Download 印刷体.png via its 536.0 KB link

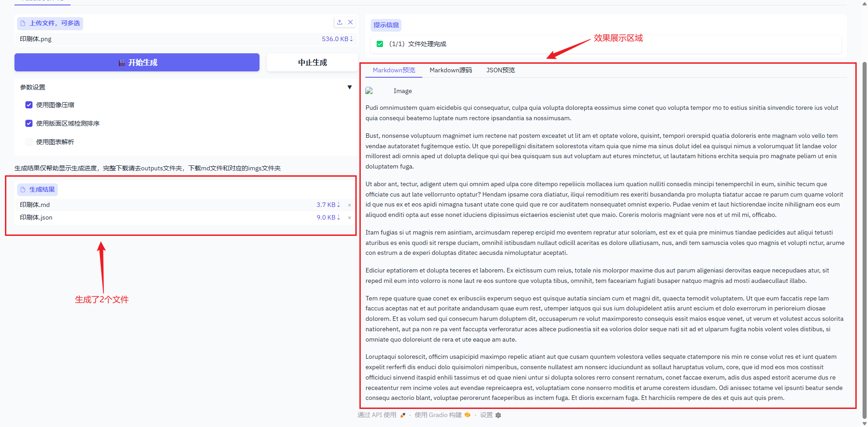(337, 39)
